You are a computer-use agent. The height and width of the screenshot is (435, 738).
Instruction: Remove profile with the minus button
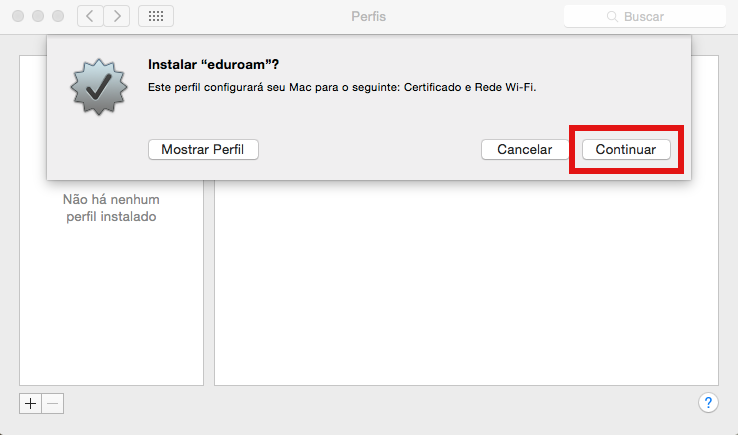click(x=53, y=403)
